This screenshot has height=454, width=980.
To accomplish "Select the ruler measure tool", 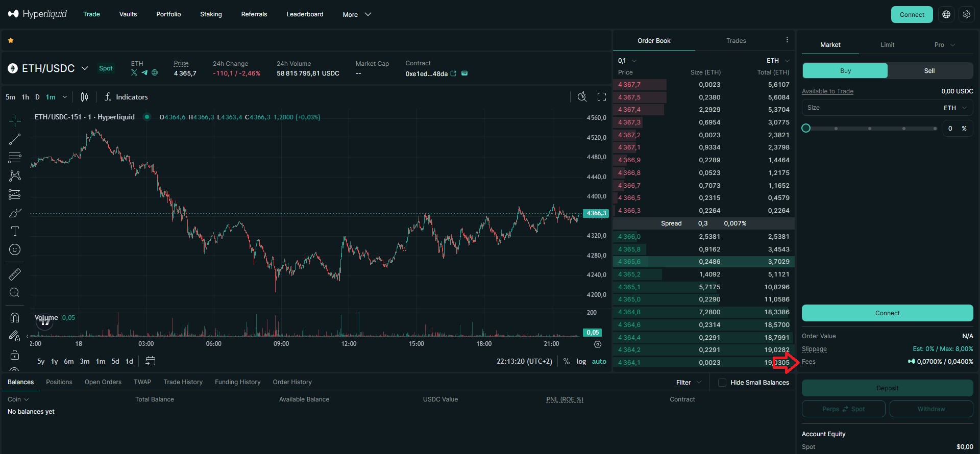I will pos(15,274).
